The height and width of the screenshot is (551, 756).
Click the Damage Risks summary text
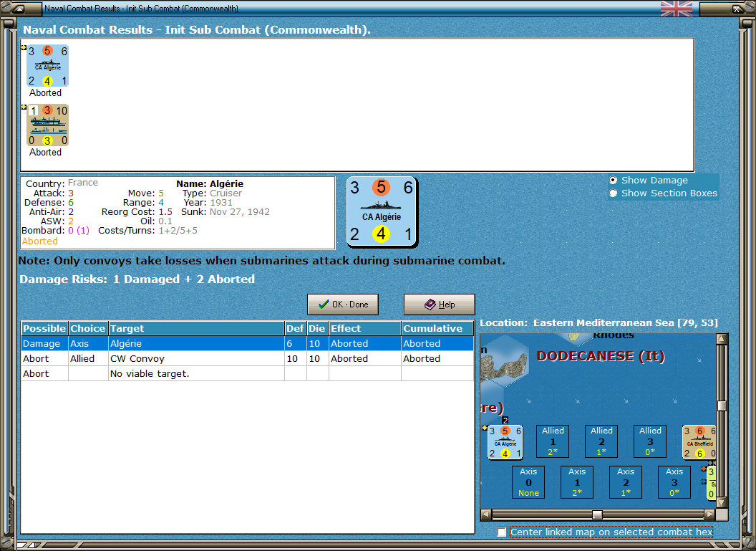click(x=137, y=279)
